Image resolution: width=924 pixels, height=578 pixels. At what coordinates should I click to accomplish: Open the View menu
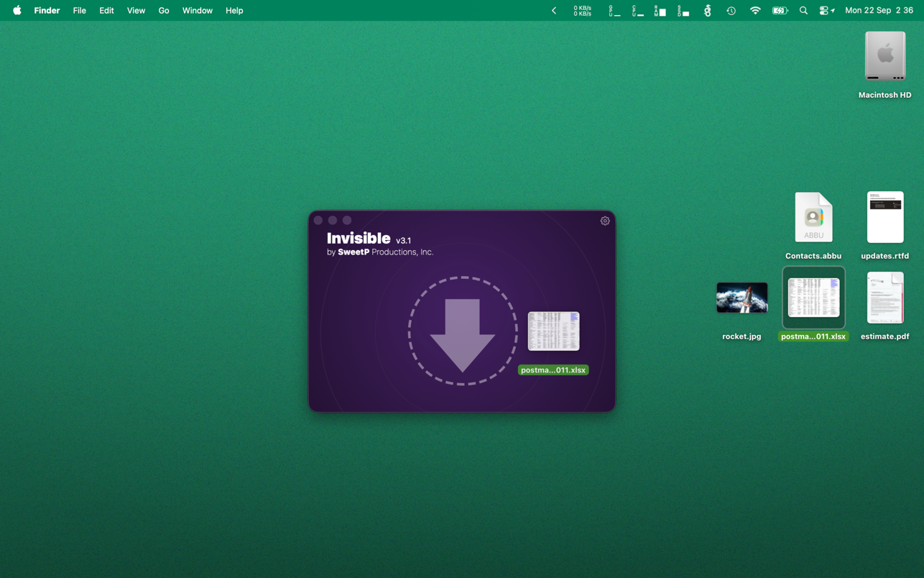point(136,11)
